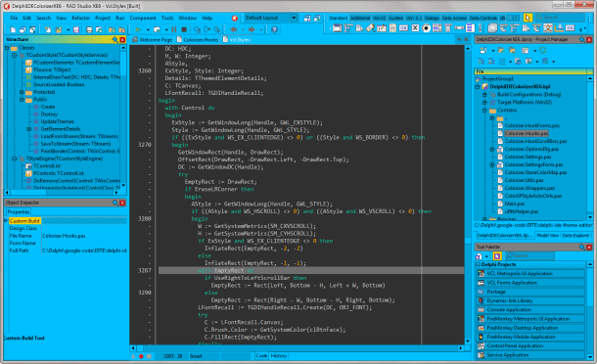Select UpdateThemes in Structure tree
This screenshot has height=364, width=597.
point(57,122)
